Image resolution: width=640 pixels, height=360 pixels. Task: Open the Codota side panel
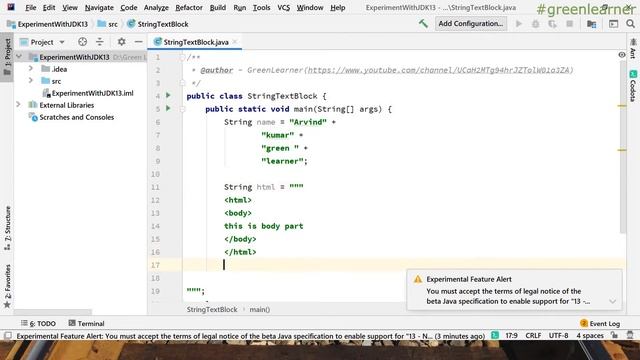tap(633, 86)
